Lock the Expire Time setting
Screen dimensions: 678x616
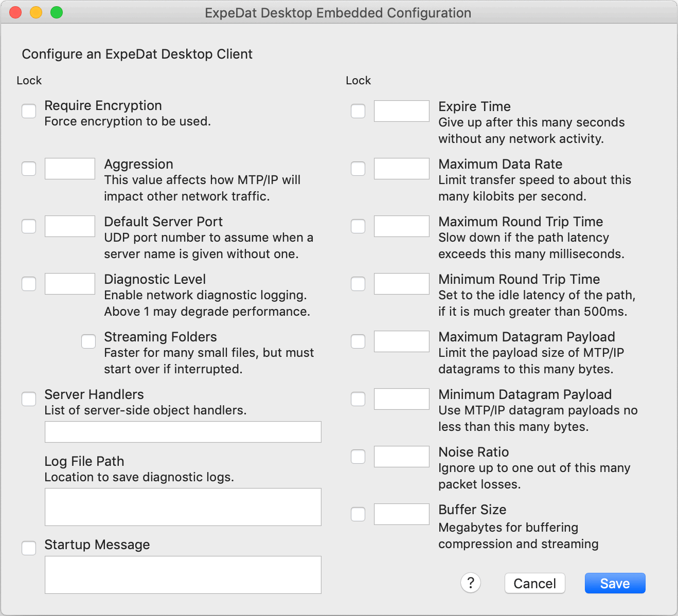[x=358, y=111]
